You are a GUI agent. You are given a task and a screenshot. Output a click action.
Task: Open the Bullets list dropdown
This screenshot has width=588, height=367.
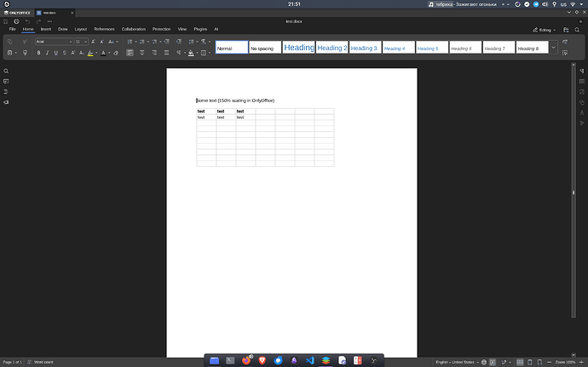[x=131, y=42]
